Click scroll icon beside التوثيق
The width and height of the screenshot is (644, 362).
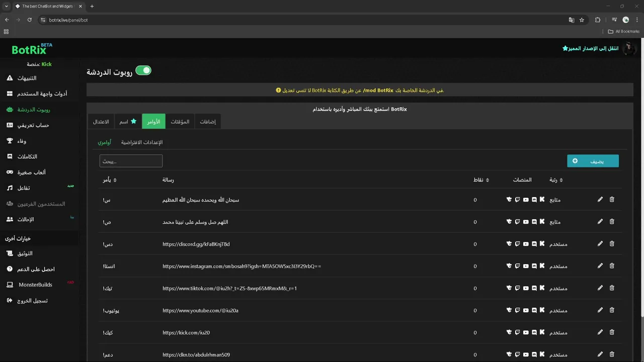click(10, 253)
